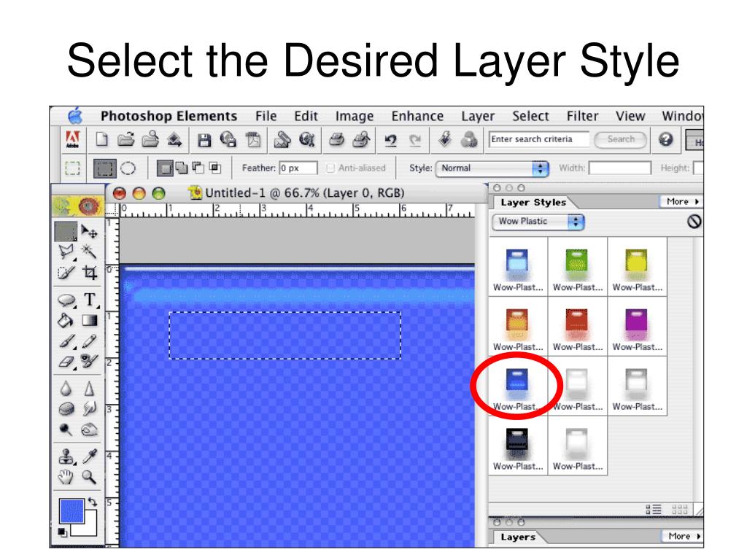
Task: Select the Move tool
Action: 89,231
